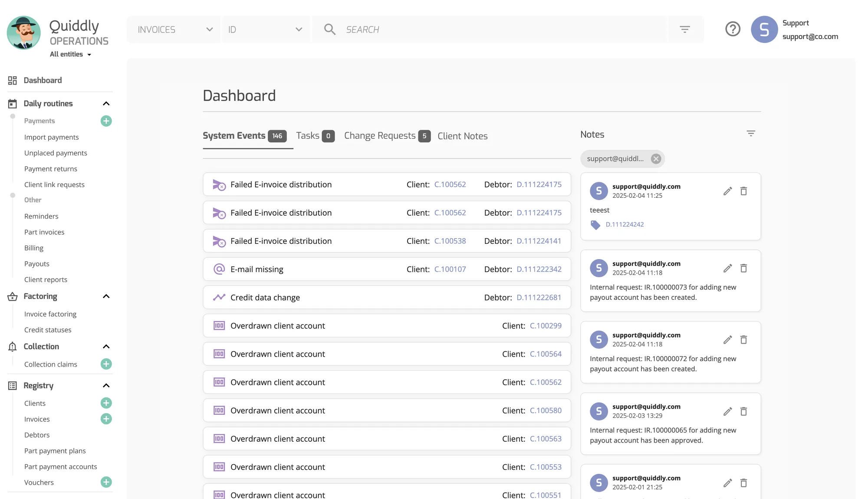Click the tag icon beside D.111224242
This screenshot has width=868, height=499.
(x=595, y=225)
